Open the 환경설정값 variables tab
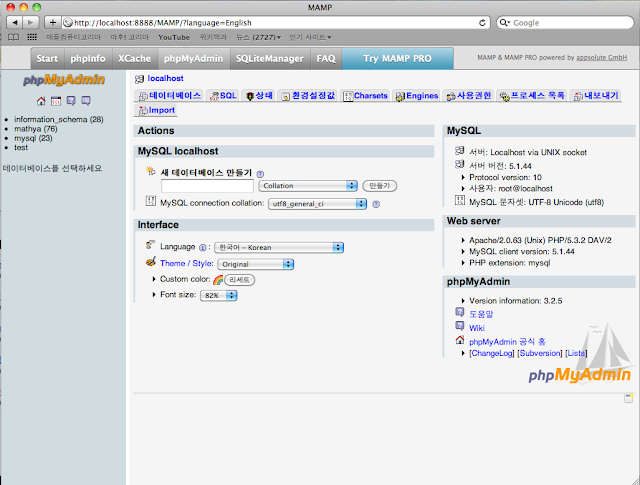Viewport: 640px width, 485px height. click(x=308, y=96)
